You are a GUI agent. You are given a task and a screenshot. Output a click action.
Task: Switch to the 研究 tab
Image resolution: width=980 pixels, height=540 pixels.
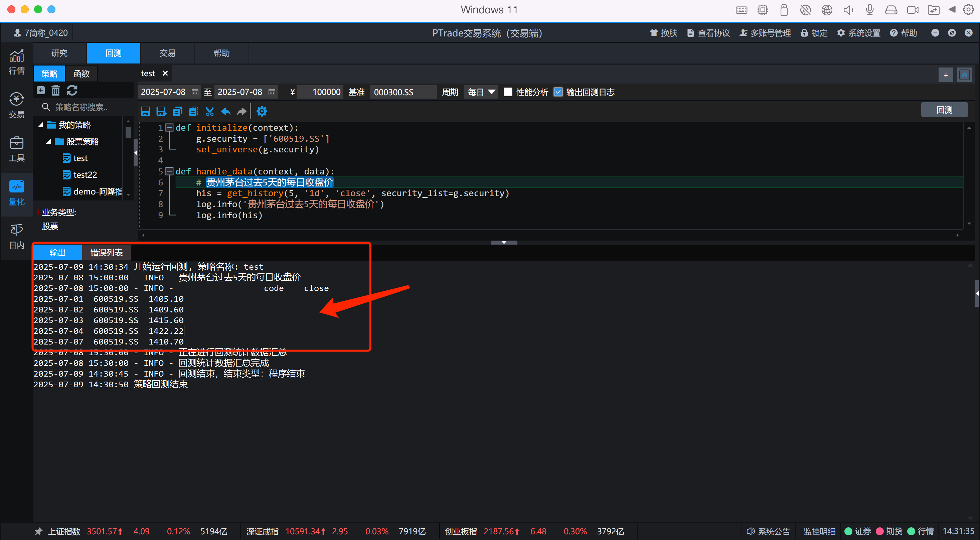coord(59,53)
